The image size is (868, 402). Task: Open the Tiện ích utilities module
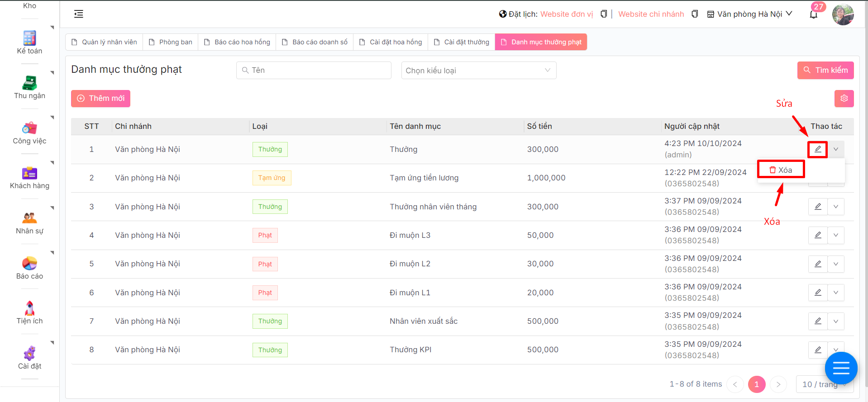[29, 312]
